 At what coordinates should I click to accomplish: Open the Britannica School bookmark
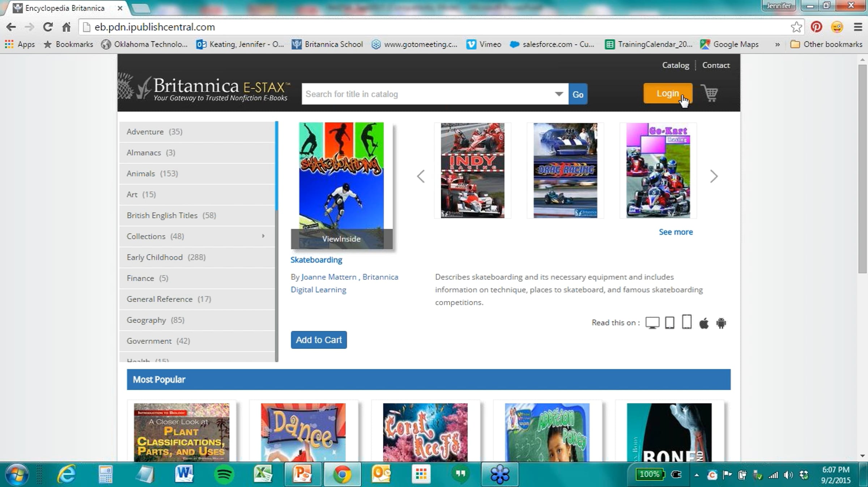[327, 44]
